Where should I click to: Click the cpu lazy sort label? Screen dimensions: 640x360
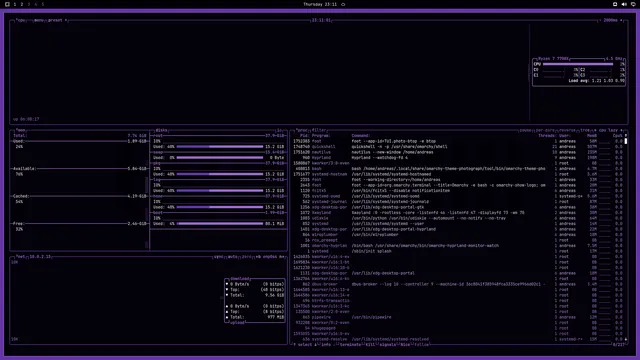pyautogui.click(x=608, y=130)
